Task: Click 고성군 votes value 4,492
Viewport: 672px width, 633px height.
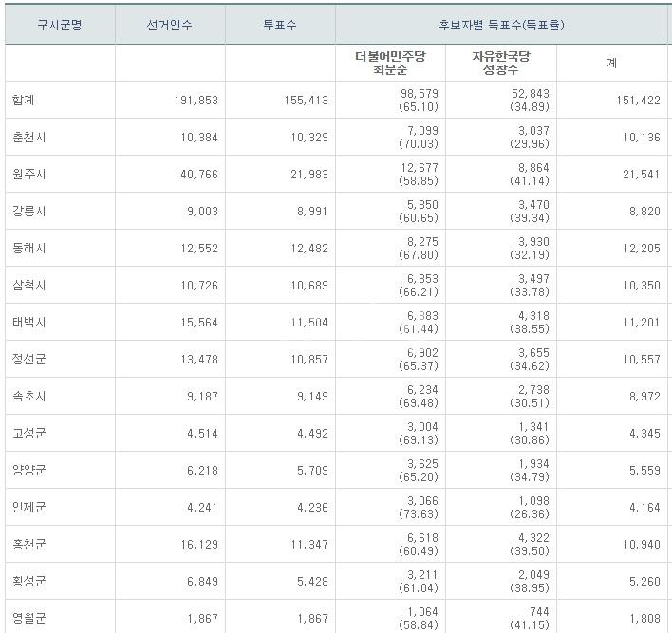Action: (312, 434)
